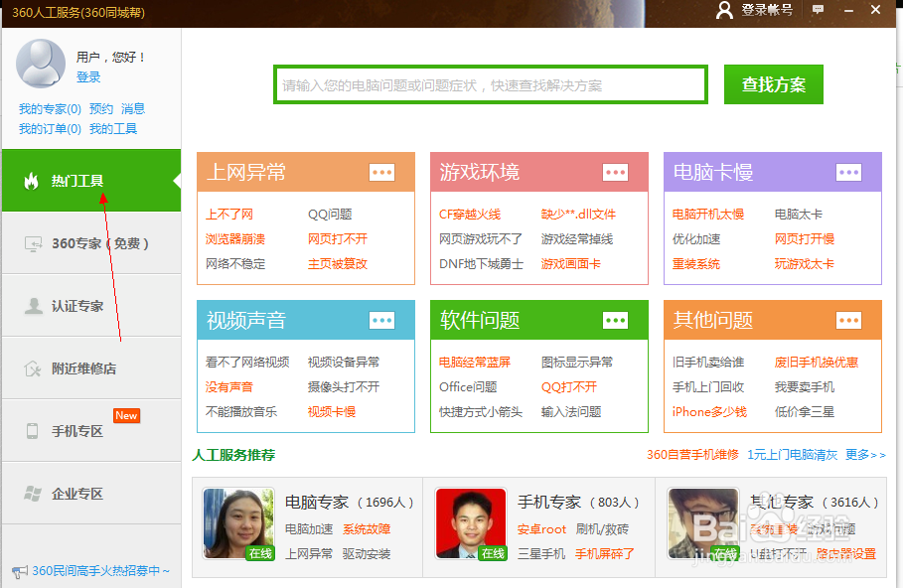Open extra topics for 游戏环境
The width and height of the screenshot is (903, 588).
(x=616, y=172)
